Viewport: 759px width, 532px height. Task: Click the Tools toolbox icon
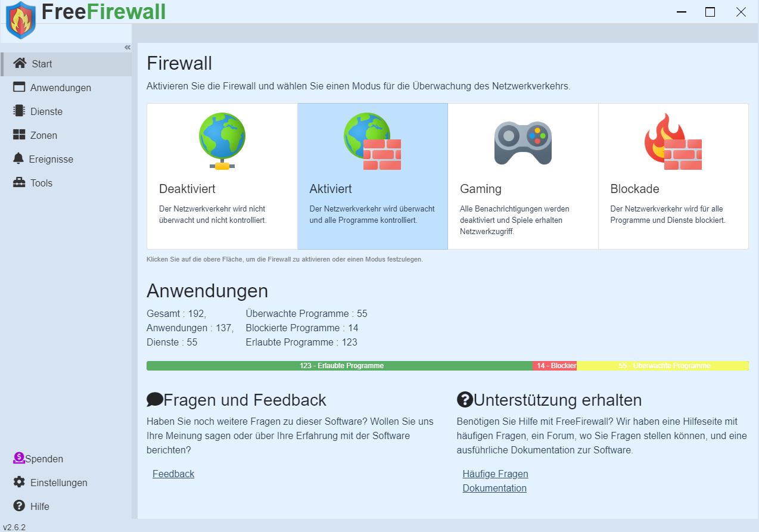[19, 182]
